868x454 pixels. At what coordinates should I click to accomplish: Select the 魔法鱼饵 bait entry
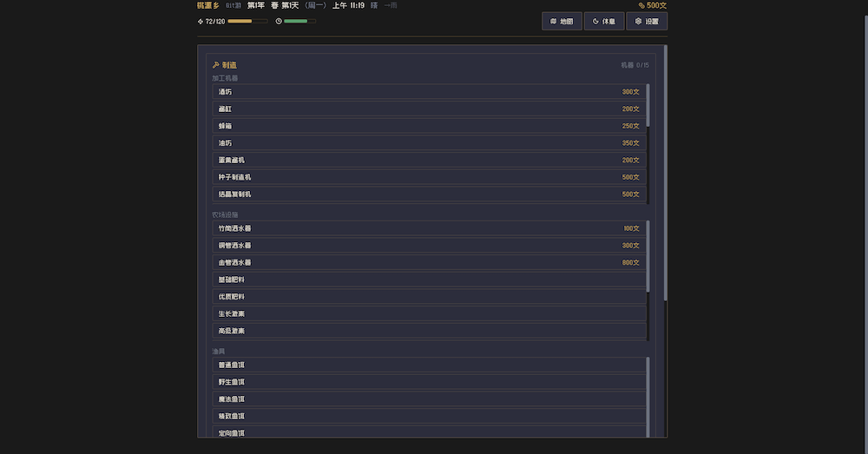pyautogui.click(x=429, y=399)
